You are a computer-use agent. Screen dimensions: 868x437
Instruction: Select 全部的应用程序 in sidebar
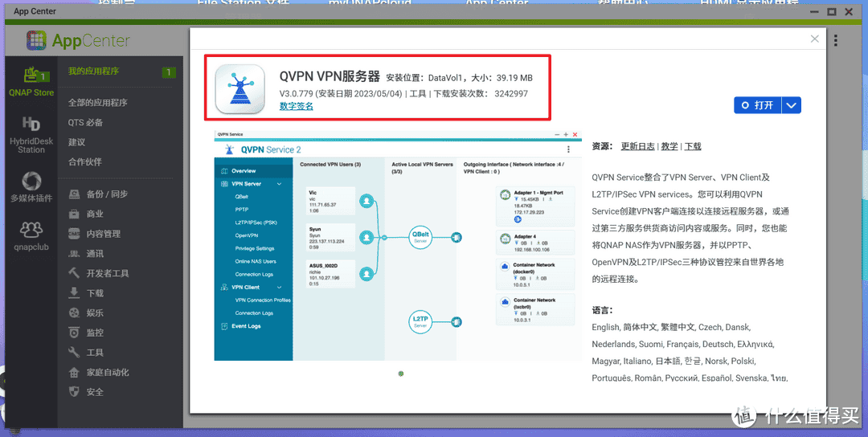98,102
